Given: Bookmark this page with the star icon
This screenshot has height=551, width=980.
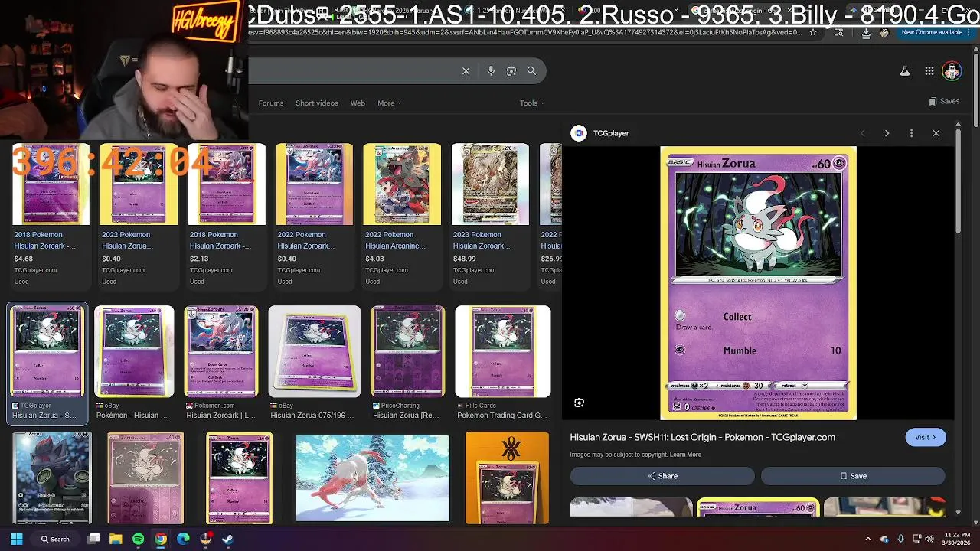Looking at the screenshot, I should tap(813, 33).
